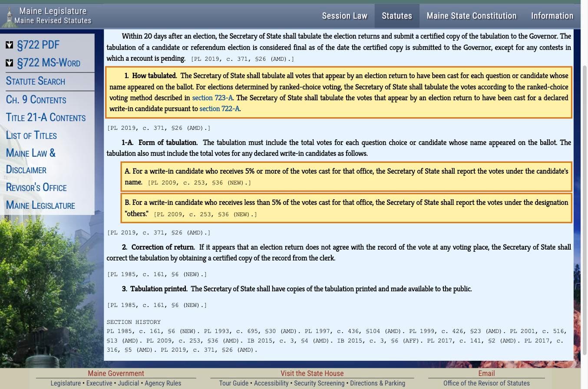The height and width of the screenshot is (389, 588).
Task: Open Directions & Parking footer link
Action: (x=377, y=383)
